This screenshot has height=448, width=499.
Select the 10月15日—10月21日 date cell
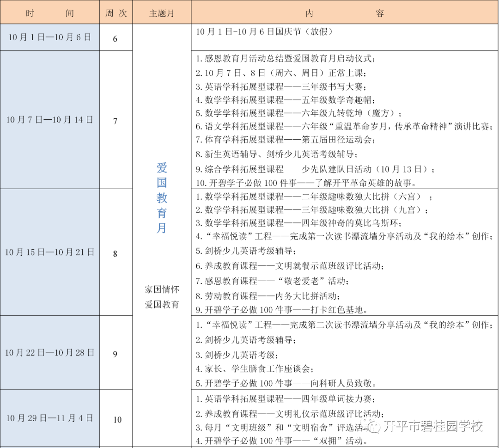(50, 252)
